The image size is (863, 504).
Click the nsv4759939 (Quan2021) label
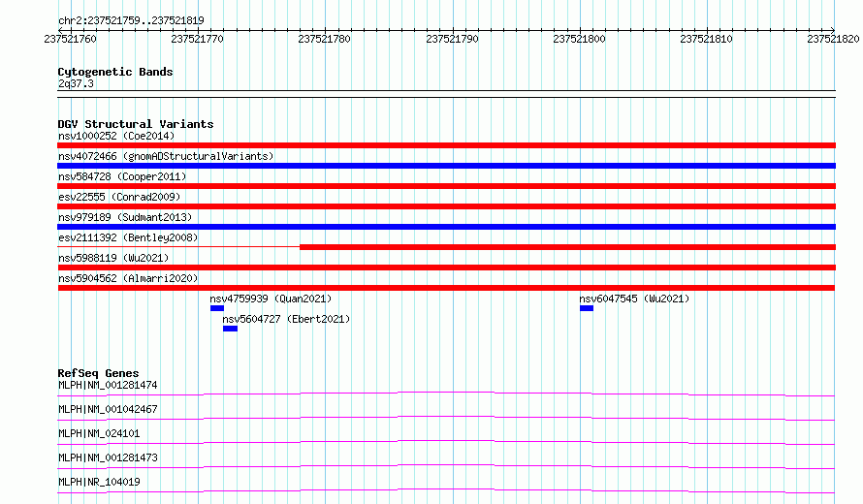pos(271,299)
